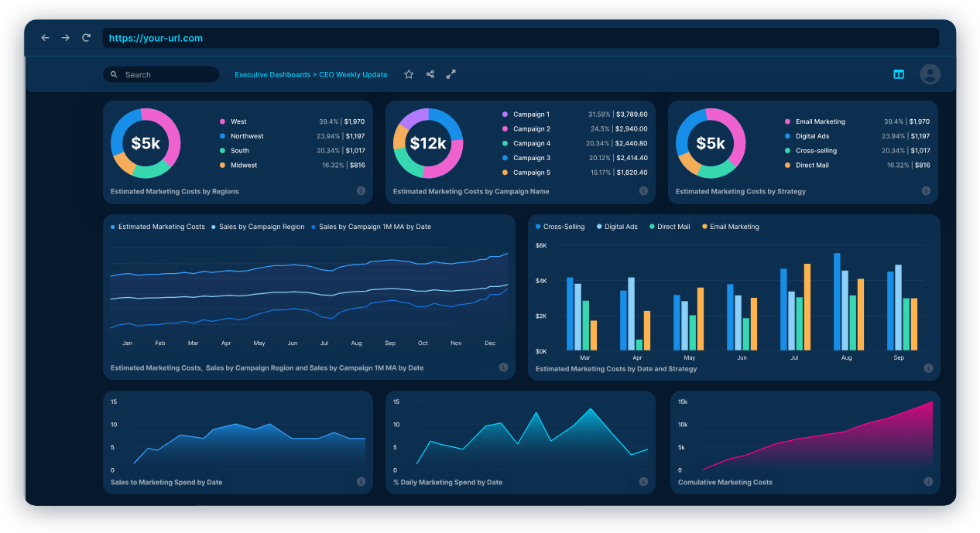Open info icon on line chart card
980x533 pixels.
click(x=503, y=367)
